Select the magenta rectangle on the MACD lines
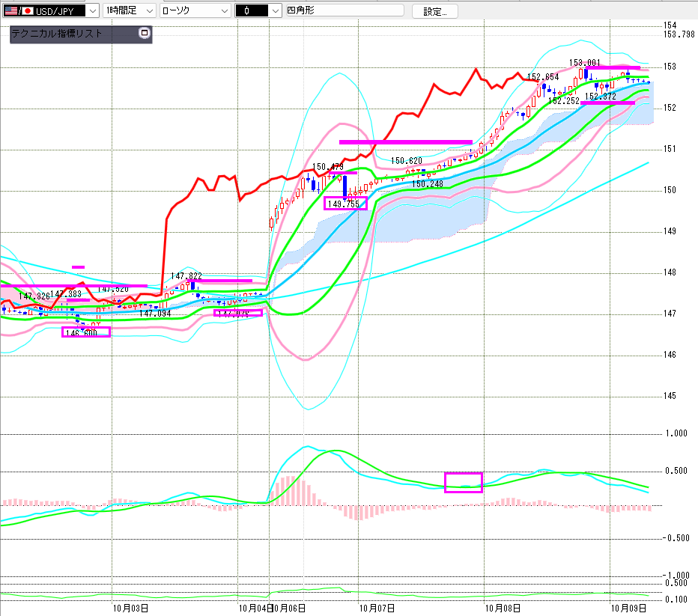 pos(464,483)
